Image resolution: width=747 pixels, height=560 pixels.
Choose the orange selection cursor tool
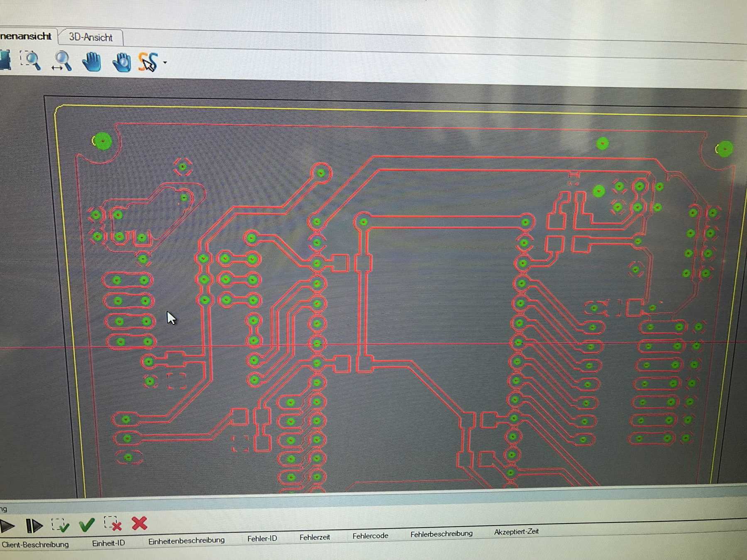click(148, 63)
